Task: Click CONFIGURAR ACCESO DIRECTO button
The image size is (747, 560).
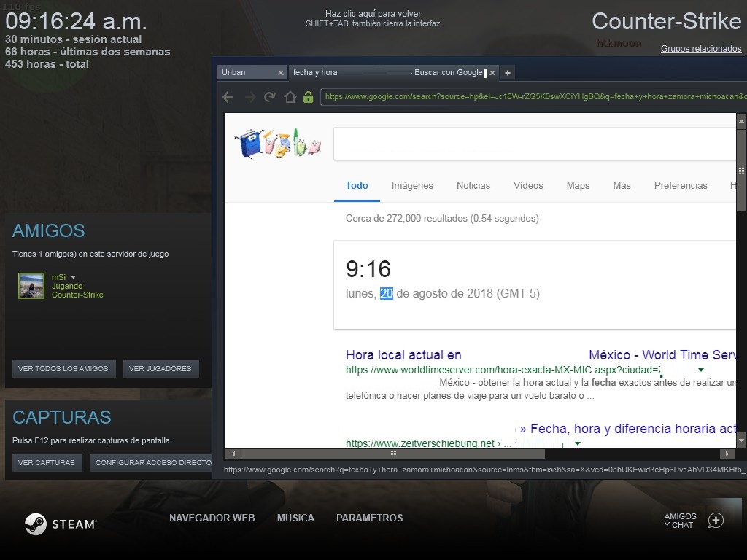Action: coord(151,462)
